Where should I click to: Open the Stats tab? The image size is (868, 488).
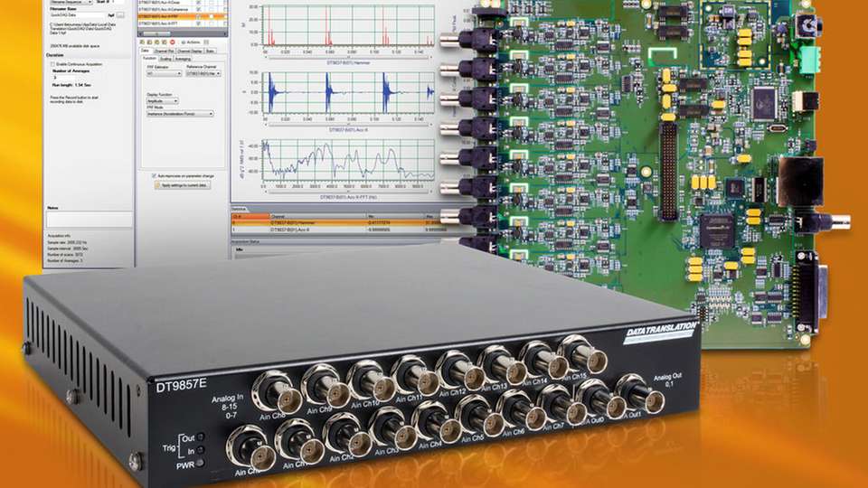pos(211,51)
